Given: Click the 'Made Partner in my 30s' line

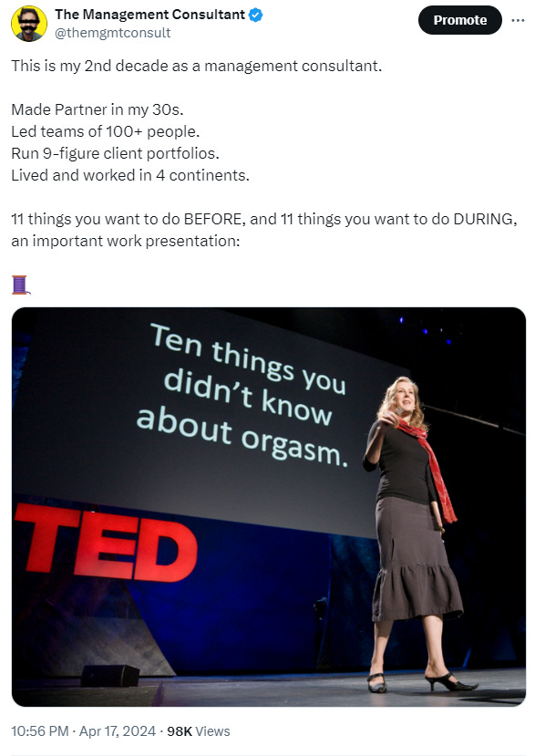Looking at the screenshot, I should point(98,109).
